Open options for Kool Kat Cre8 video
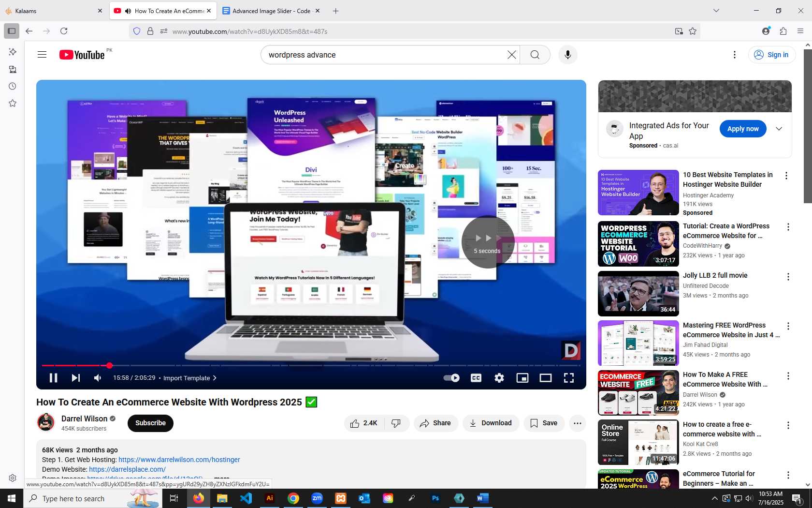This screenshot has height=508, width=812. (x=788, y=425)
